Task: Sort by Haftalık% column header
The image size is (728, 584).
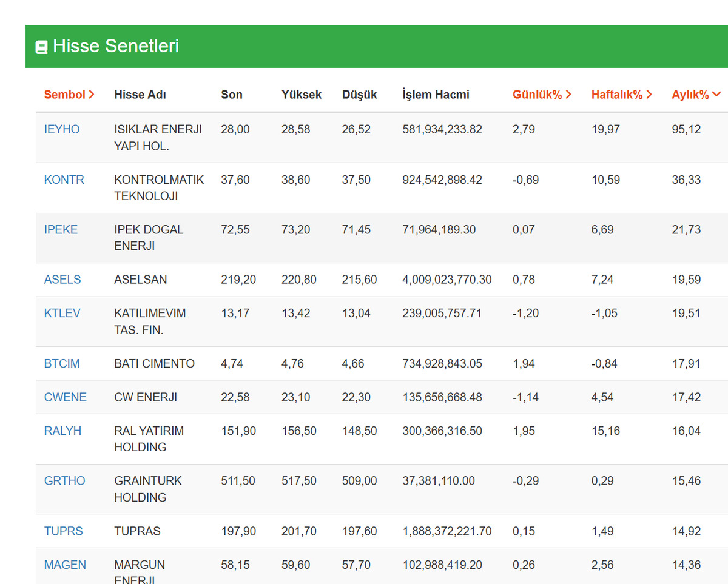Action: coord(622,95)
